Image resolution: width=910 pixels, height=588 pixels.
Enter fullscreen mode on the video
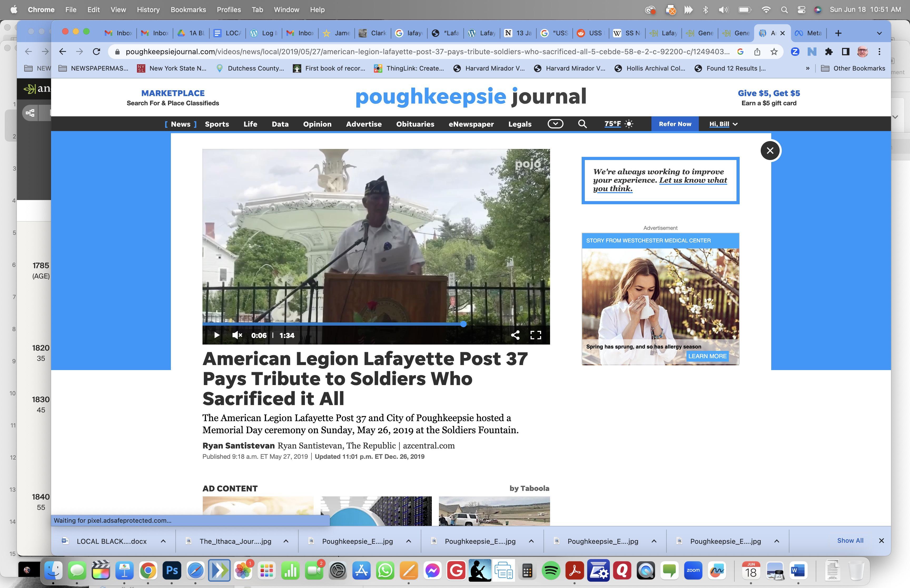(x=535, y=335)
